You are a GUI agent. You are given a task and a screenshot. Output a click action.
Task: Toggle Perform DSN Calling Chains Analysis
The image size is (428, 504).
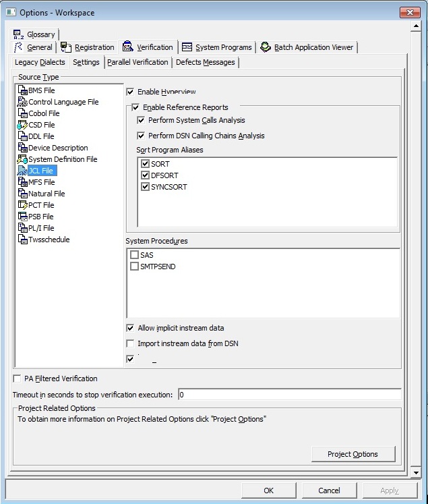click(x=141, y=136)
